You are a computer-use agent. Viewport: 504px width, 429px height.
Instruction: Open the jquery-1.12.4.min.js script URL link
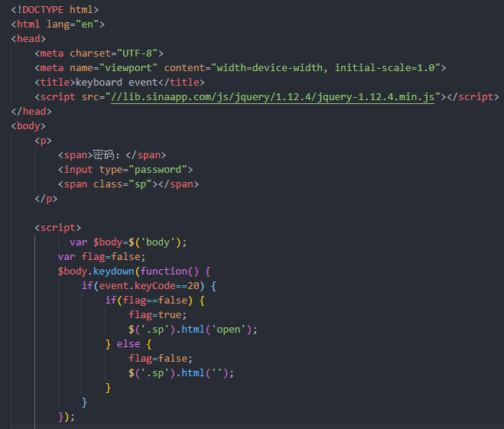coord(272,96)
